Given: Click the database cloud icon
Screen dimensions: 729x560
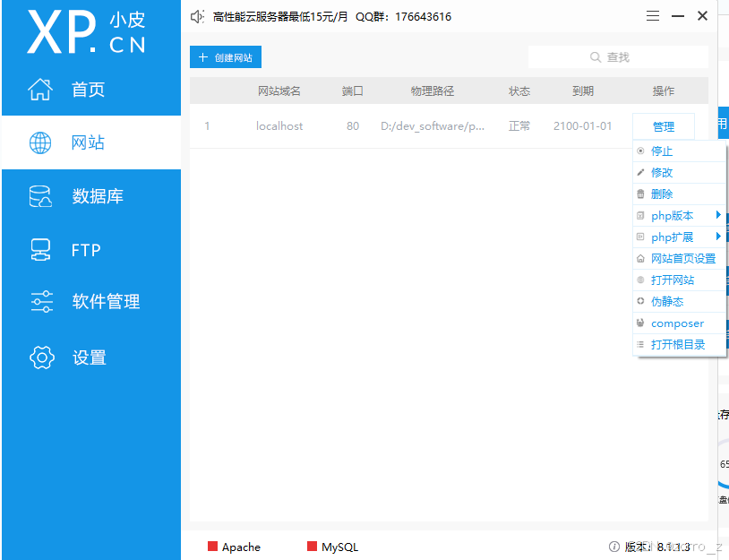Looking at the screenshot, I should pyautogui.click(x=40, y=196).
